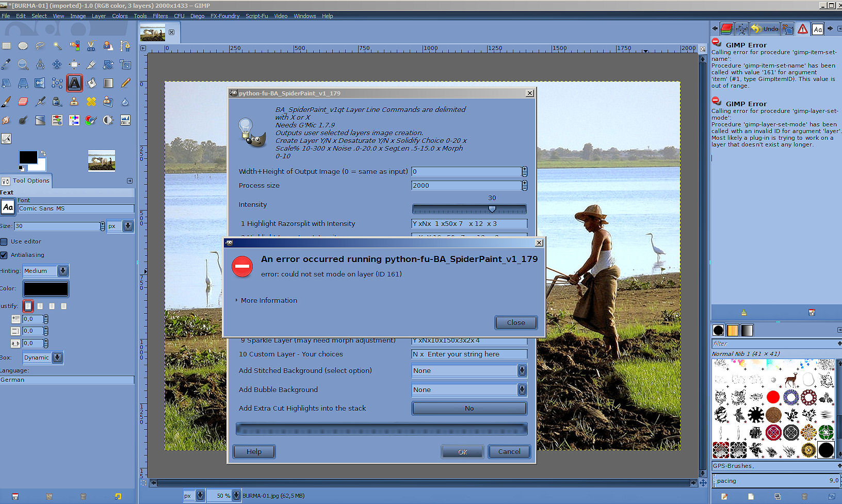Select the Text tool in toolbox

pyautogui.click(x=74, y=83)
